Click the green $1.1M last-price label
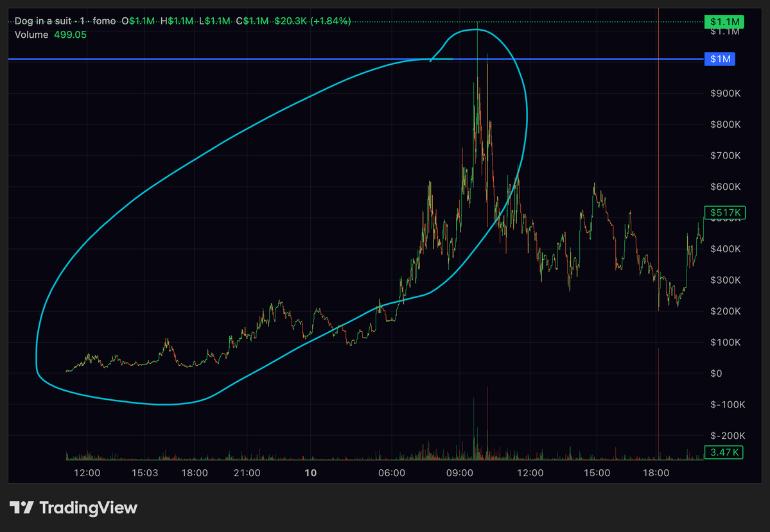Viewport: 770px width, 532px height. pos(724,22)
